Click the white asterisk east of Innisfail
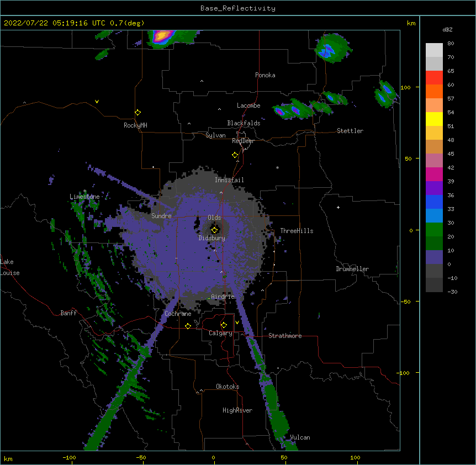The image size is (476, 465). 277,167
